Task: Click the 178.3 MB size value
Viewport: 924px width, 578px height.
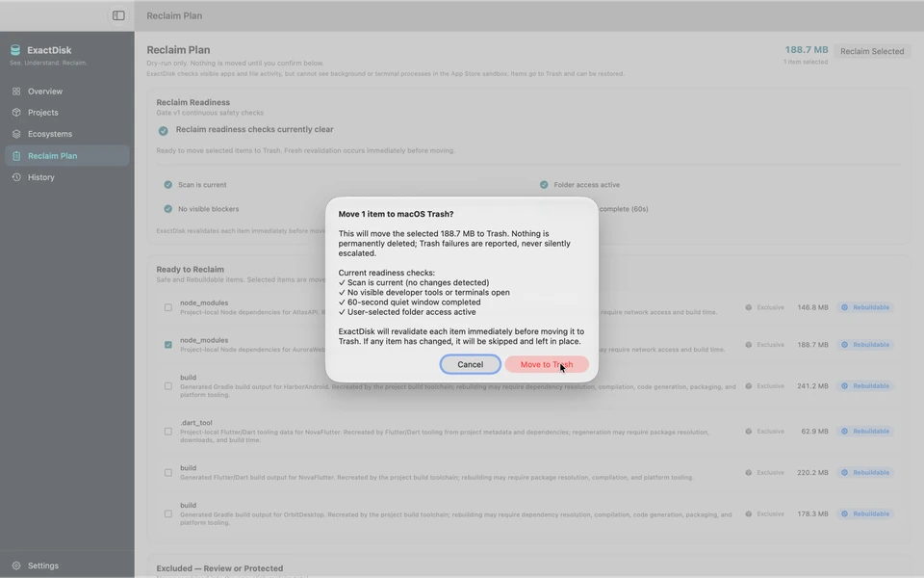Action: click(x=812, y=513)
